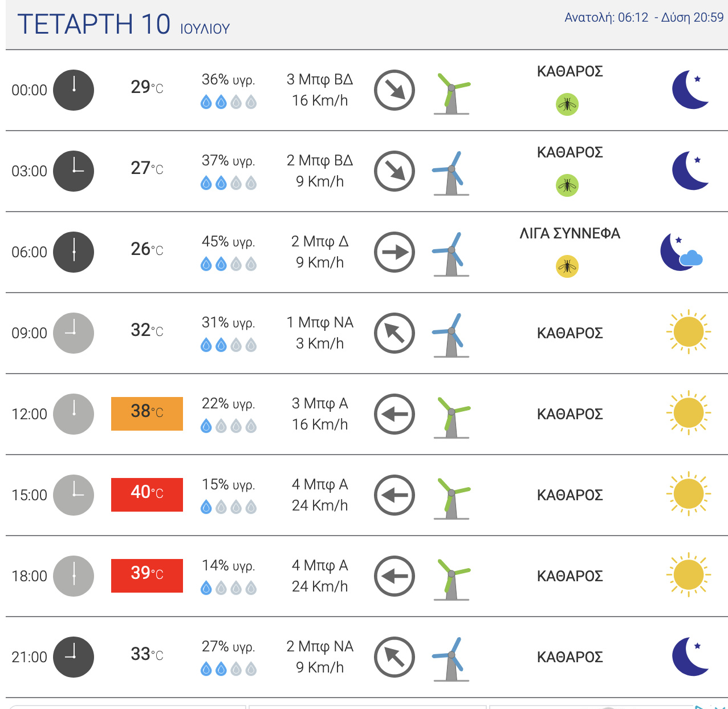Click the wind direction arrow at 12:00
This screenshot has height=709, width=728.
394,414
